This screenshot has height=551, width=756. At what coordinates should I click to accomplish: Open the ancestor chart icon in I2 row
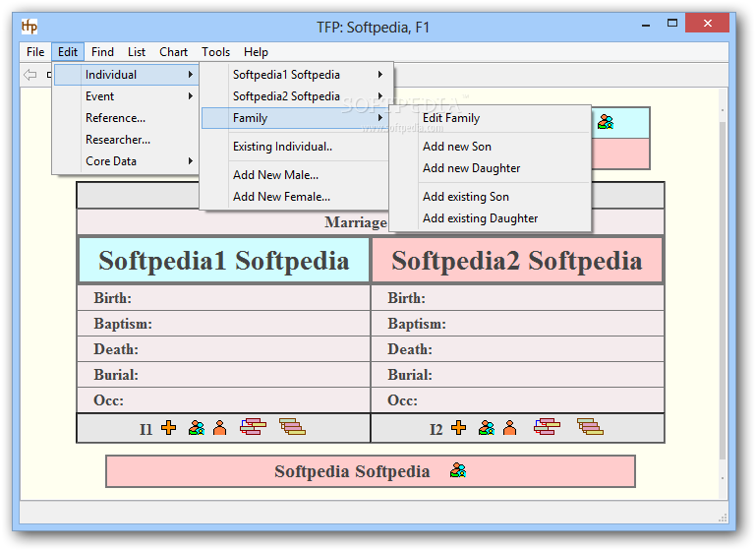point(548,426)
